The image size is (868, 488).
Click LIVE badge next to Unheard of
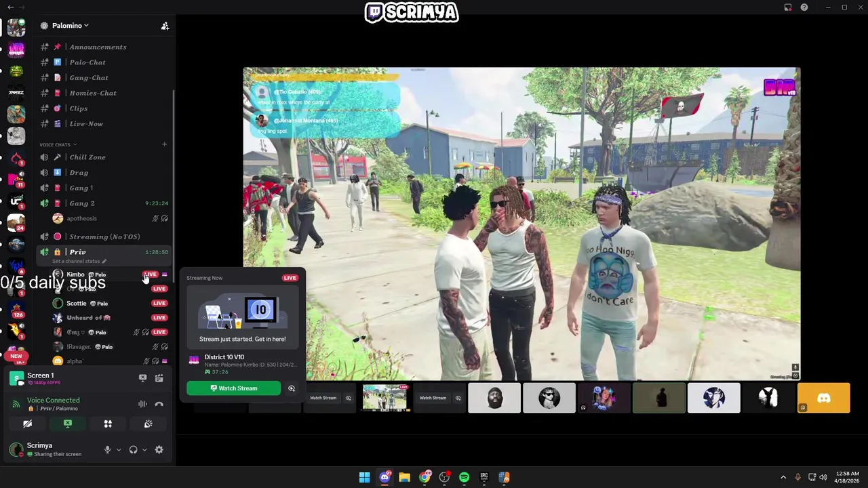[159, 317]
